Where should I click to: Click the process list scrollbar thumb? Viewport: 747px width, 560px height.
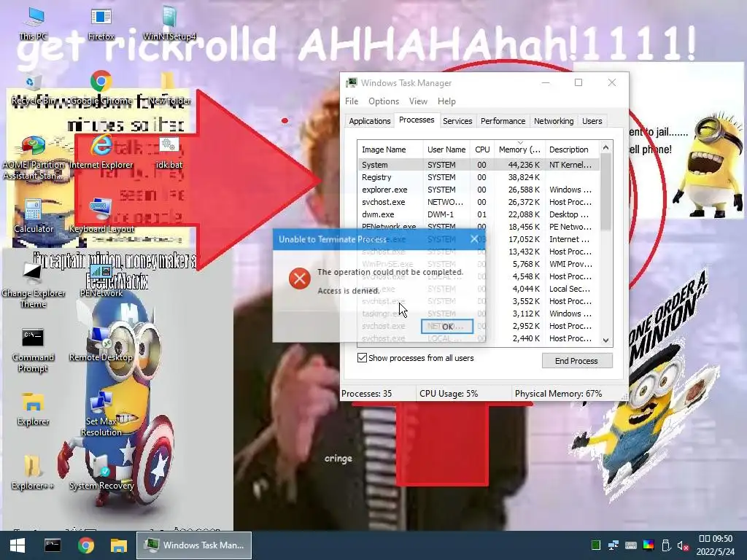tap(605, 192)
